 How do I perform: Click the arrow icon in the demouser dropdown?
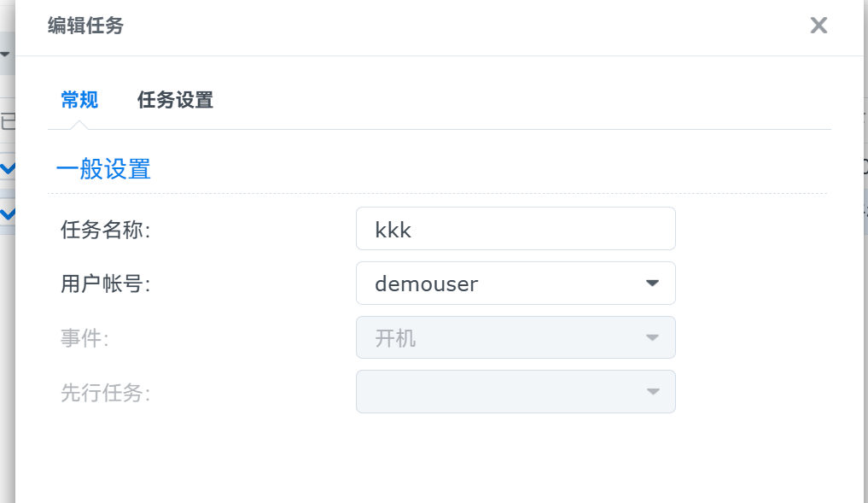tap(652, 284)
